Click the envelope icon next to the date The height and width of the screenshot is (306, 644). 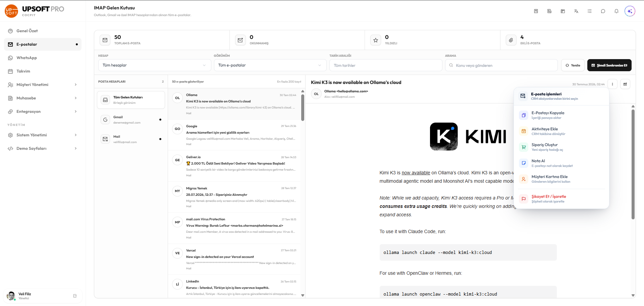coord(625,84)
